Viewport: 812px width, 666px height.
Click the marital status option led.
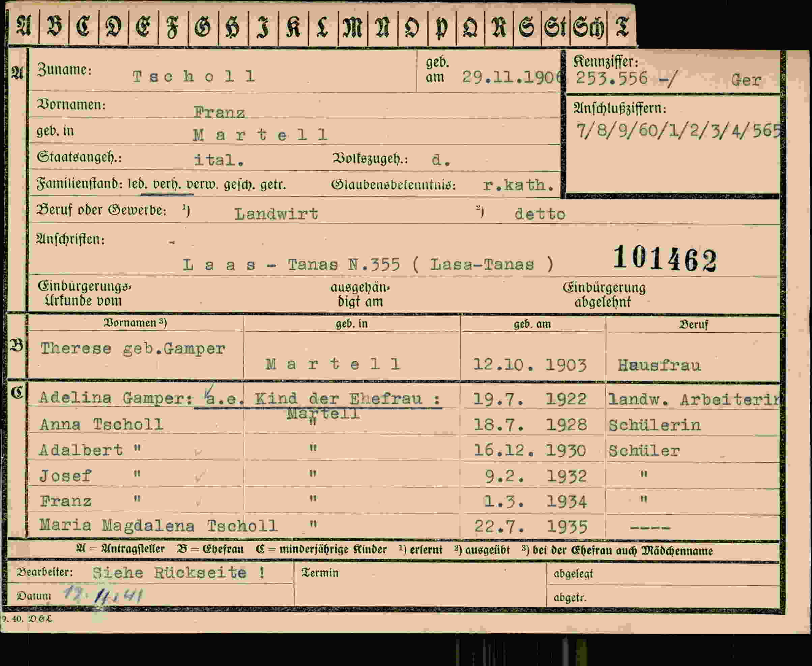coord(137,184)
